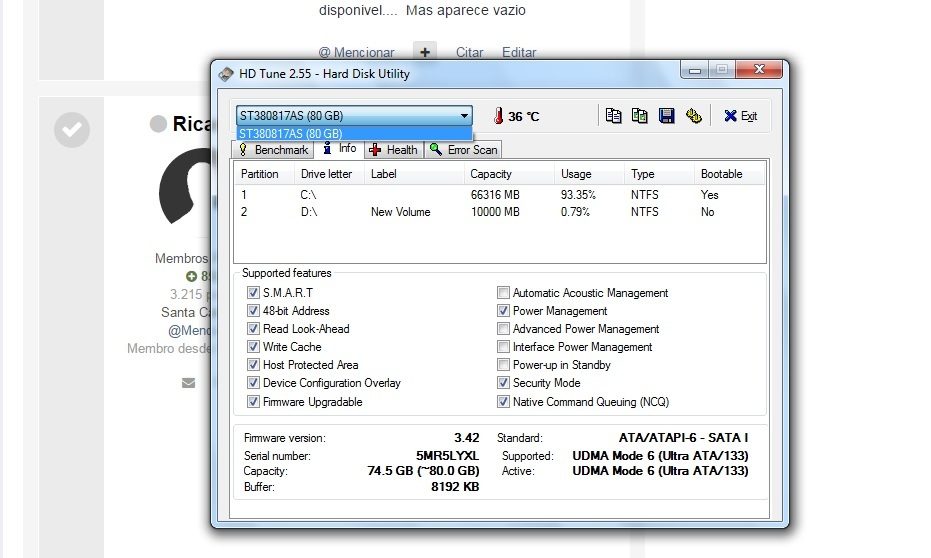Click the green reputation plus icon
The width and height of the screenshot is (931, 558).
[x=191, y=276]
